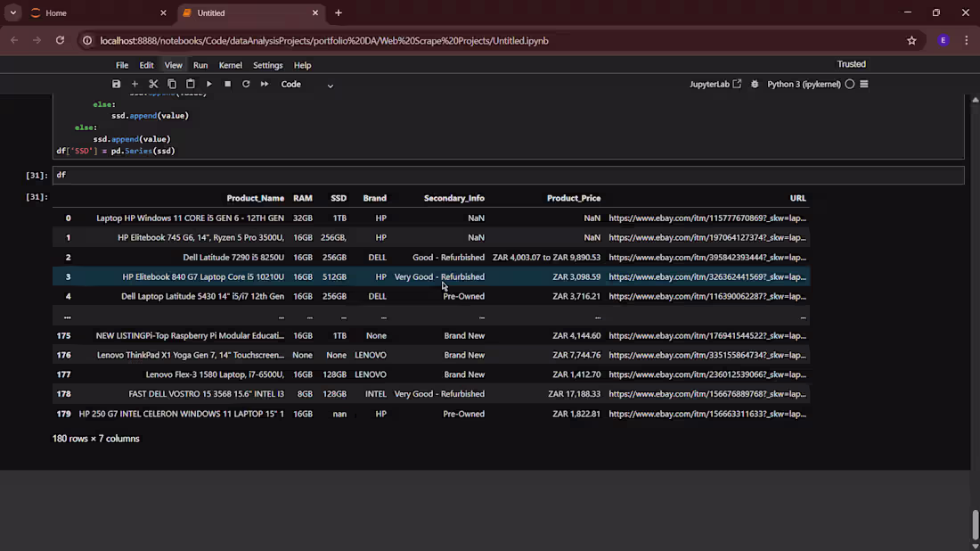Click the Product_Price column header

tap(574, 198)
